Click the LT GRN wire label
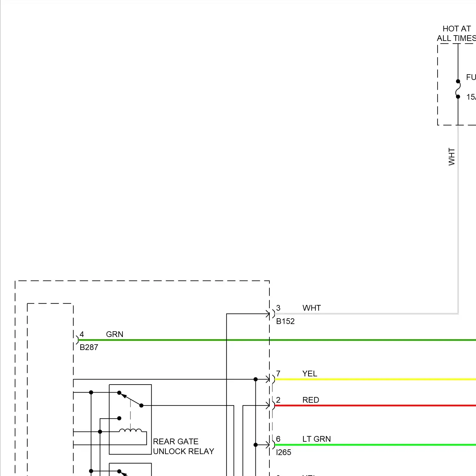The height and width of the screenshot is (476, 476). pyautogui.click(x=316, y=439)
